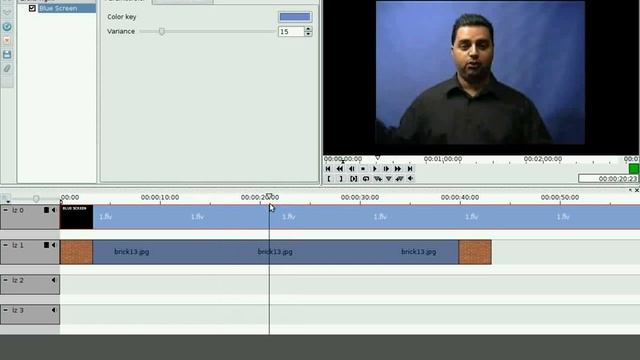Jump to start of clip in monitor

[x=328, y=169]
